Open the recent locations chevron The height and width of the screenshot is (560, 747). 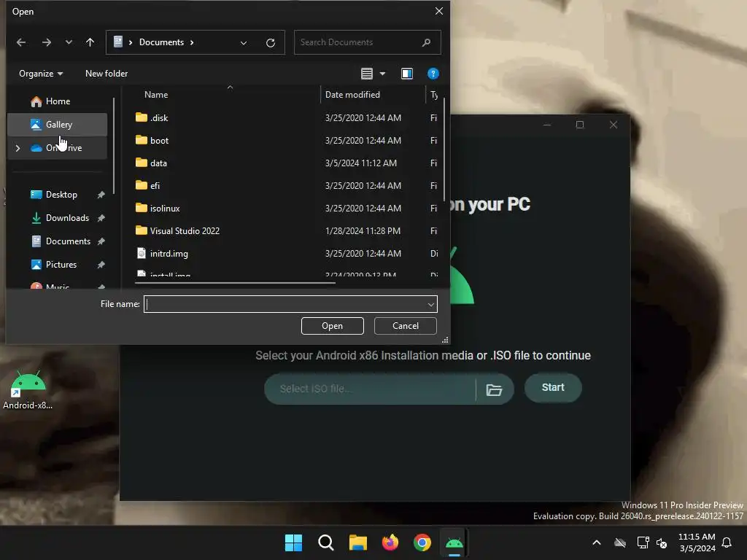pos(69,42)
